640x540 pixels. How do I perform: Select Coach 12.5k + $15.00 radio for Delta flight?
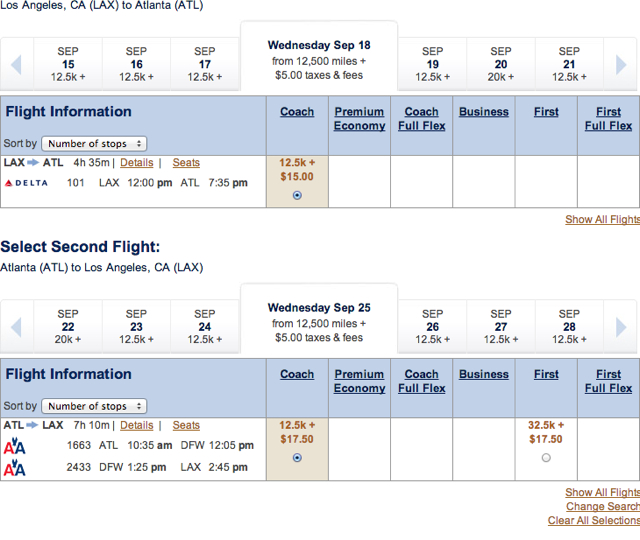(x=297, y=195)
